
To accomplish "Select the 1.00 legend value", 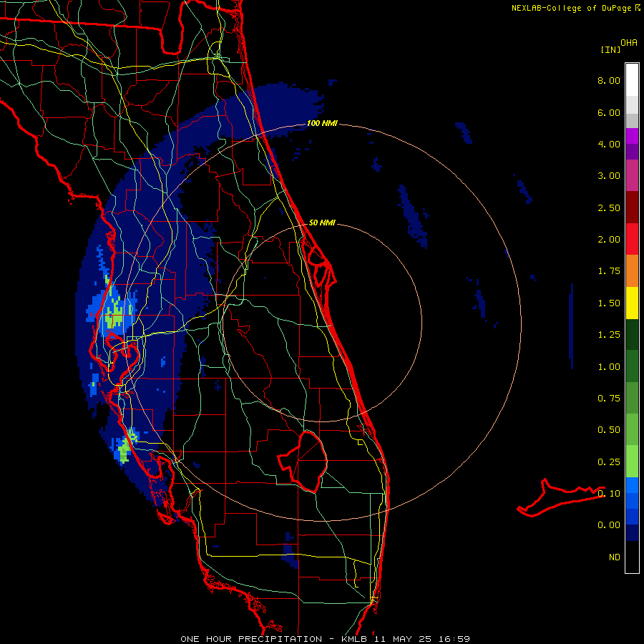I will pos(609,367).
